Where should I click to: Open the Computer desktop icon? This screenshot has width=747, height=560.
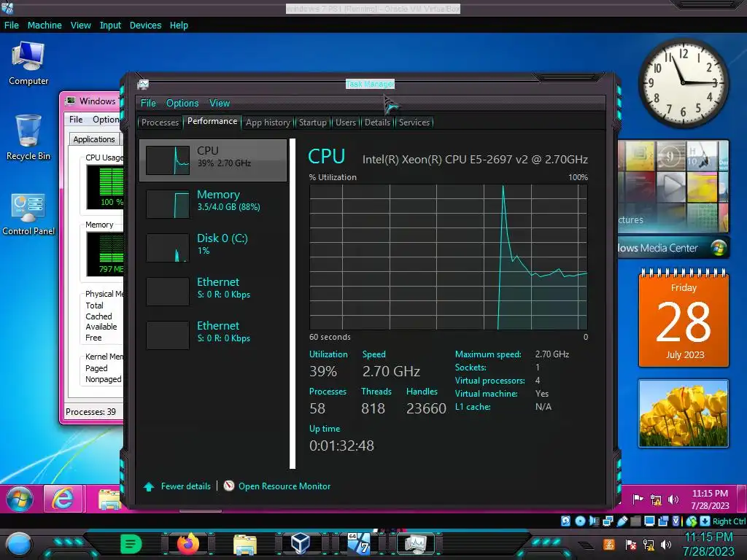tap(28, 63)
